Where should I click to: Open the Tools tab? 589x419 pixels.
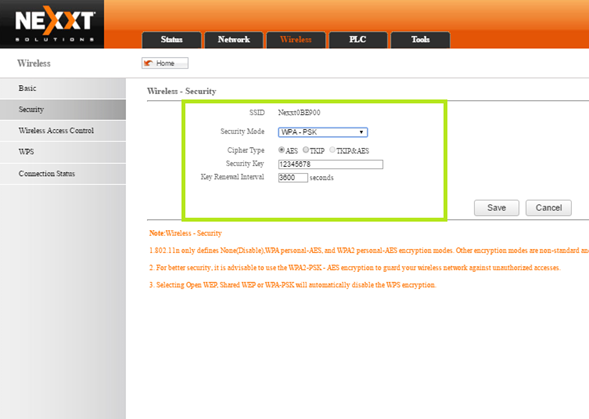pos(420,40)
